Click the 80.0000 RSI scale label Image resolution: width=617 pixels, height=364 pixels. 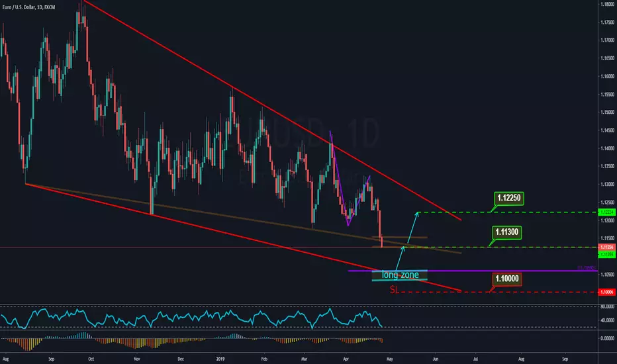[x=607, y=306]
